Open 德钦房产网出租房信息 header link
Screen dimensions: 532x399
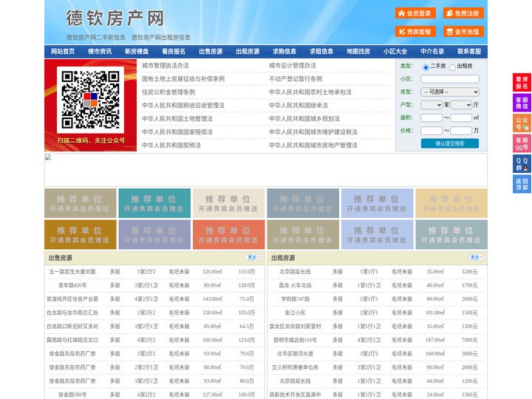pyautogui.click(x=161, y=38)
